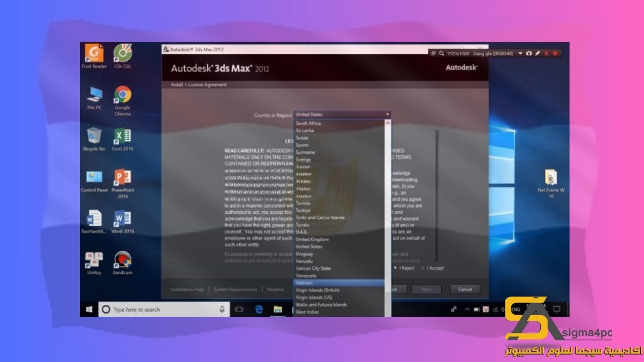Click the ENG language indicator

[x=516, y=310]
